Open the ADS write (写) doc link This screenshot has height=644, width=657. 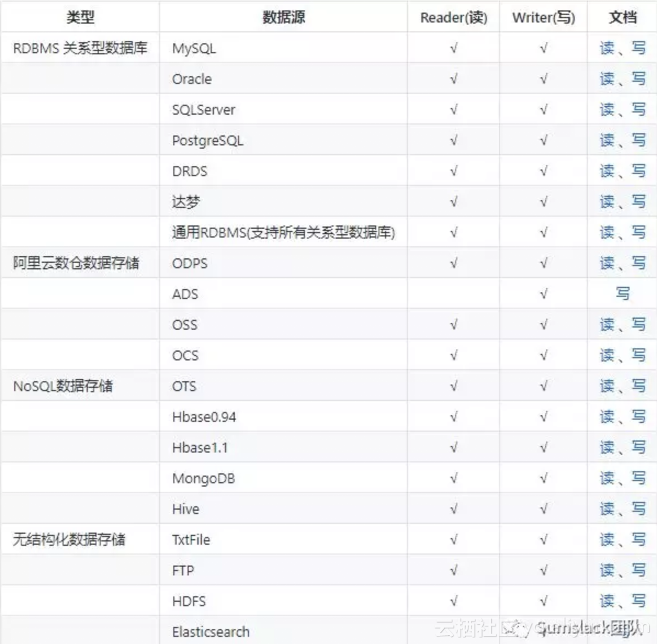pos(622,293)
